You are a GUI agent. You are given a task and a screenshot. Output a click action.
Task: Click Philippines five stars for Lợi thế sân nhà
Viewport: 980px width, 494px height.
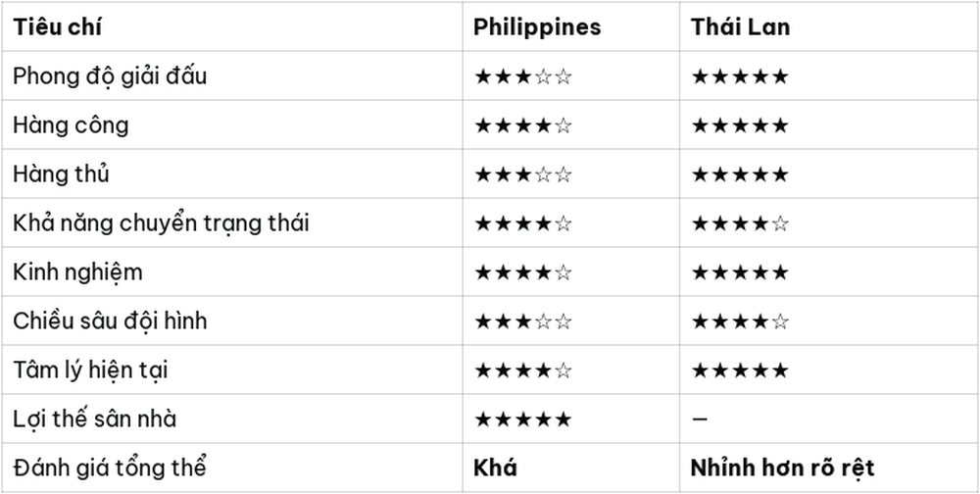pos(523,419)
